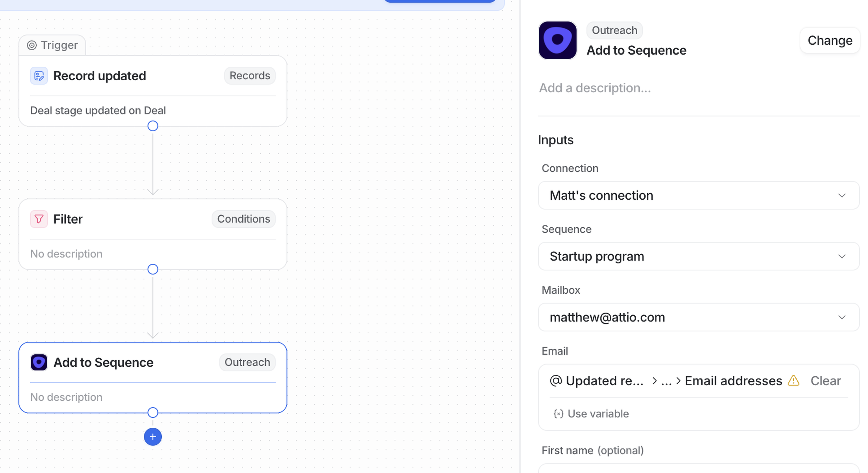Click the blue plus add-step button
Image resolution: width=868 pixels, height=473 pixels.
click(x=153, y=437)
